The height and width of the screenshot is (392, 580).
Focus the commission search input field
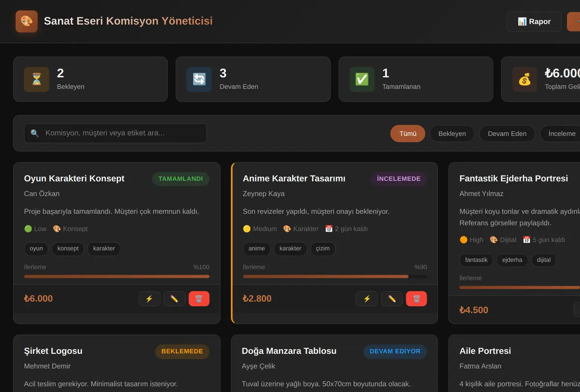click(x=116, y=133)
